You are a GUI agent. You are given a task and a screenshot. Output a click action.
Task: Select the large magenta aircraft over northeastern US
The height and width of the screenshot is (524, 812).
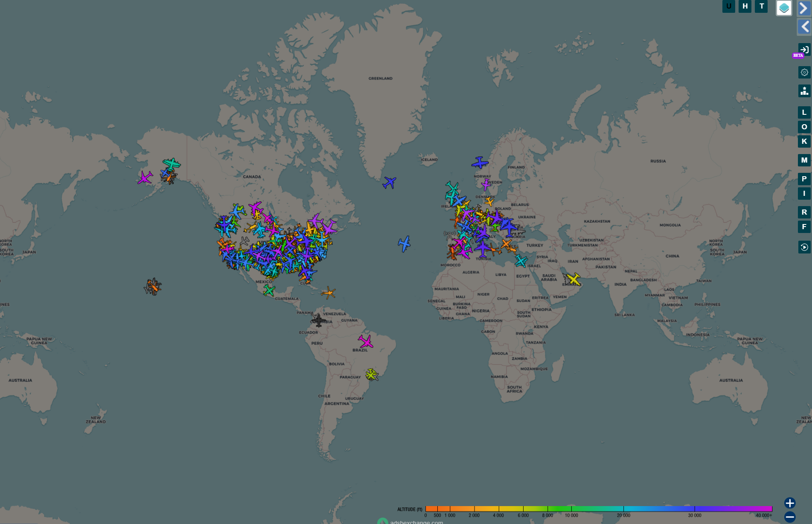[x=329, y=227]
